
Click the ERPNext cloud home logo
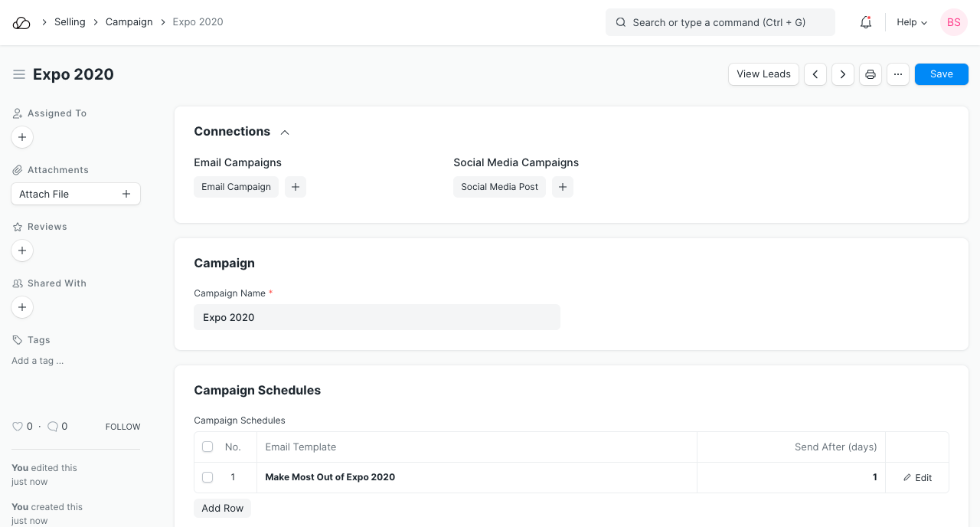pos(21,23)
